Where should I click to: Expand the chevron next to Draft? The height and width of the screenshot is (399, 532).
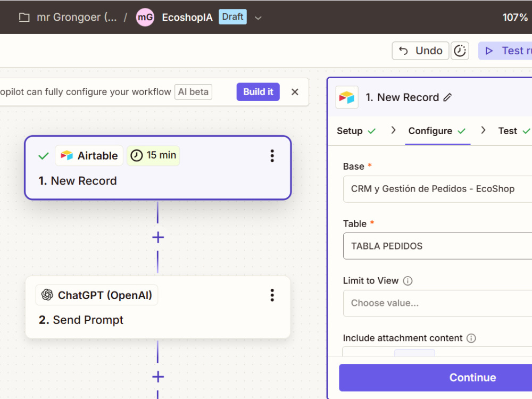coord(258,18)
